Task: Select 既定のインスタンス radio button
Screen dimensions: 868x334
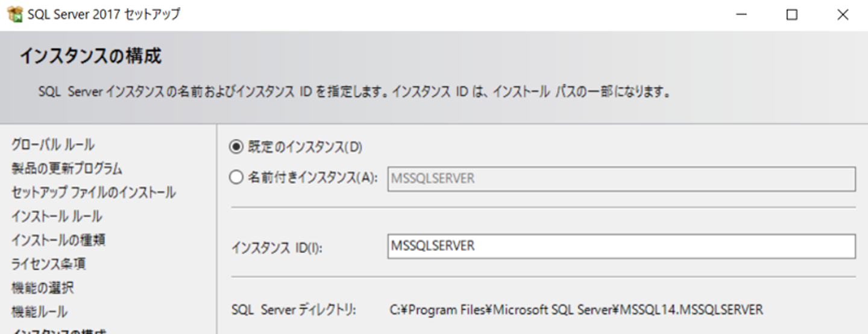Action: coord(237,147)
